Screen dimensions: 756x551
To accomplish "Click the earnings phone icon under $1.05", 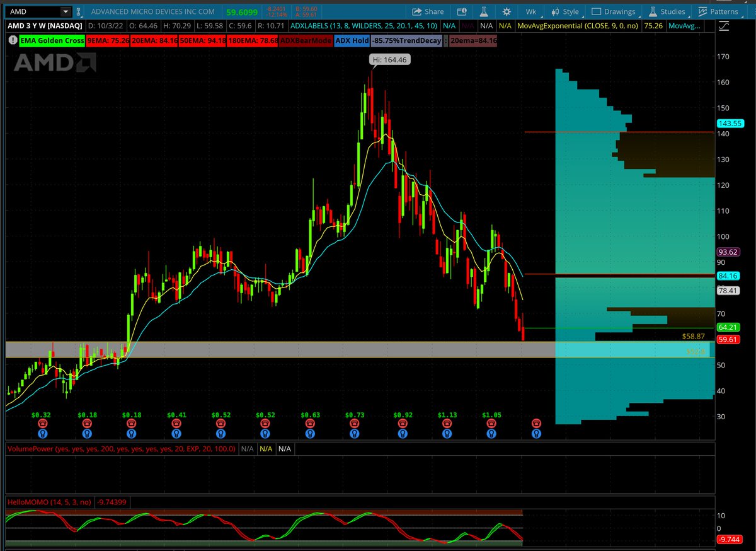I will pyautogui.click(x=491, y=424).
